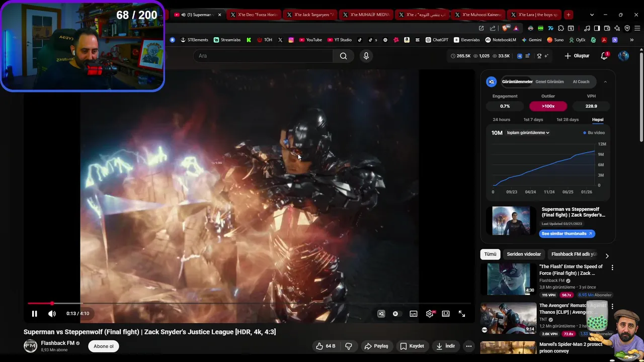
Task: Open the player settings gear with 4K badge
Action: tap(430, 314)
